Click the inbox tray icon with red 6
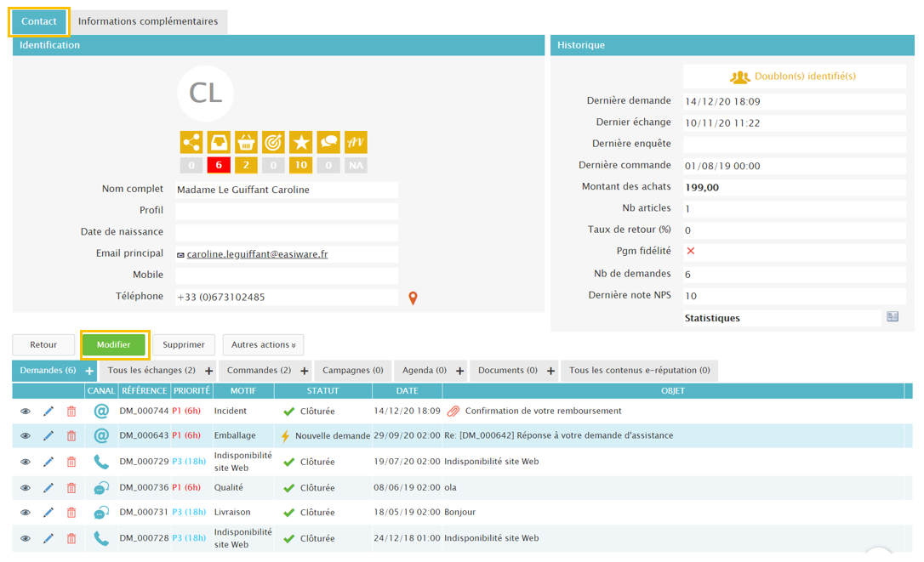 (219, 142)
